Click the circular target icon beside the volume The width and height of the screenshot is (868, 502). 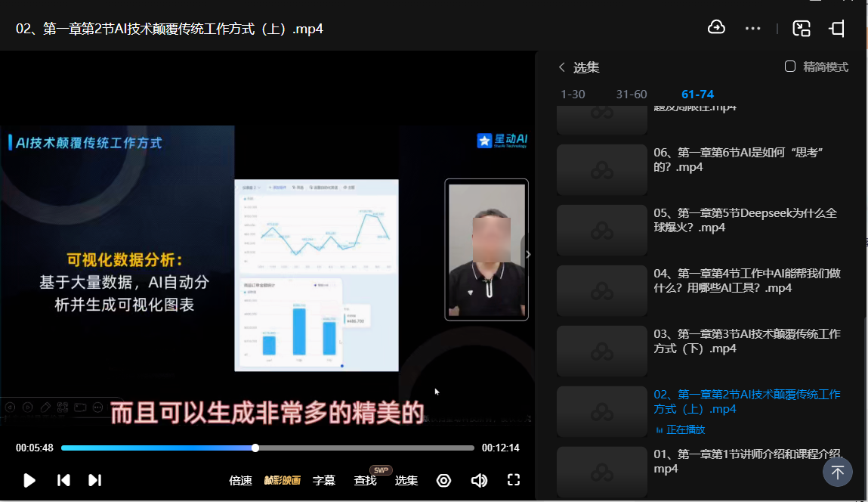click(x=443, y=480)
